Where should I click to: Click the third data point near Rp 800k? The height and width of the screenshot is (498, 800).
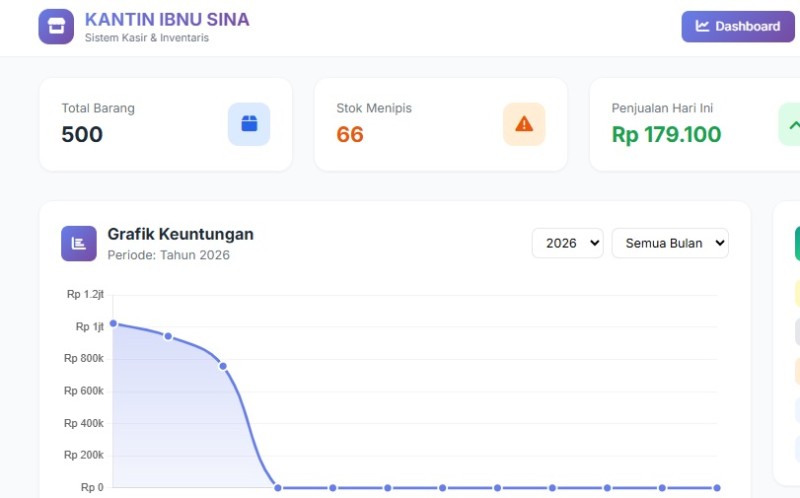223,366
